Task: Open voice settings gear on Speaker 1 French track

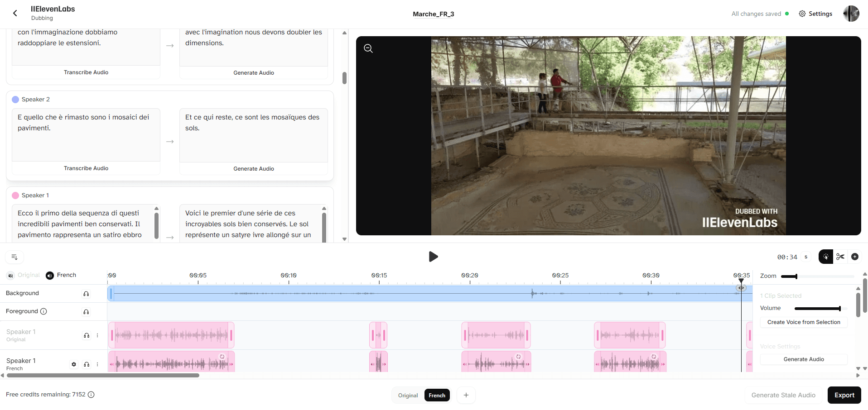Action: (x=74, y=364)
